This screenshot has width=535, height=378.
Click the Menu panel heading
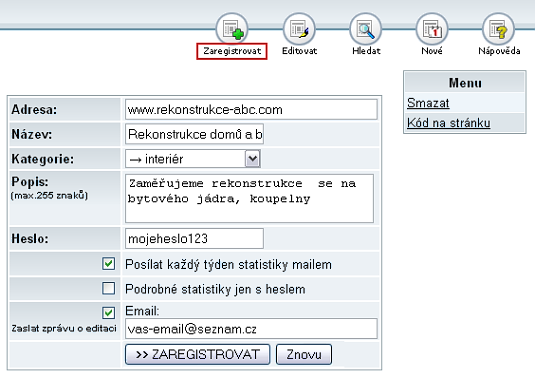pyautogui.click(x=465, y=83)
